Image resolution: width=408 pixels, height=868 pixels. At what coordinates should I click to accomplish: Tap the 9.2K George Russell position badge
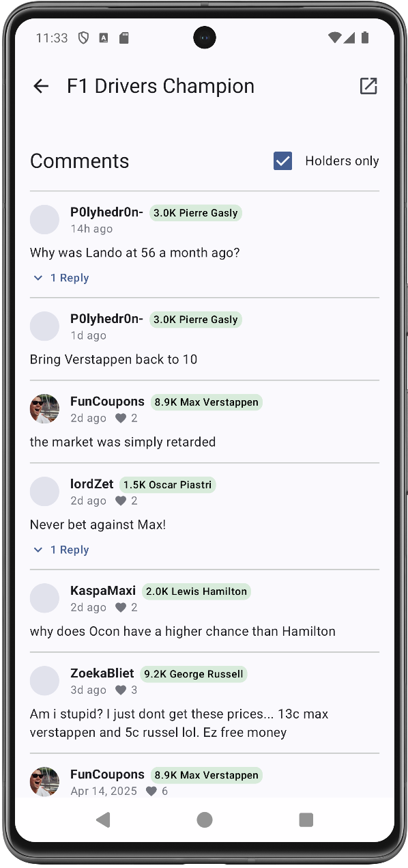[x=194, y=674]
